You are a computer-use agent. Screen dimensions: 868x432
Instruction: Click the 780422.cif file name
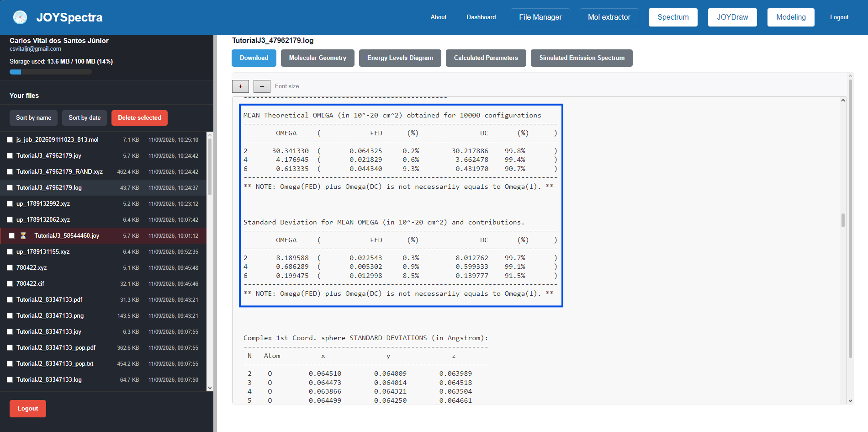[30, 284]
